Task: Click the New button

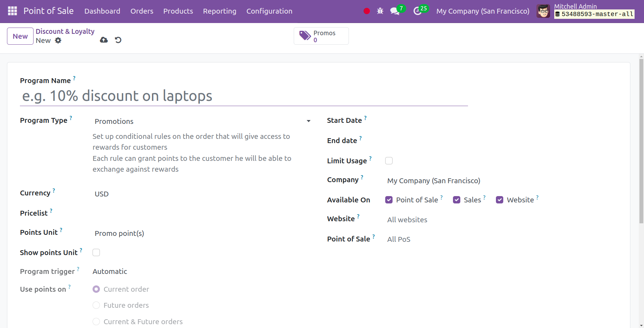Action: click(x=20, y=36)
